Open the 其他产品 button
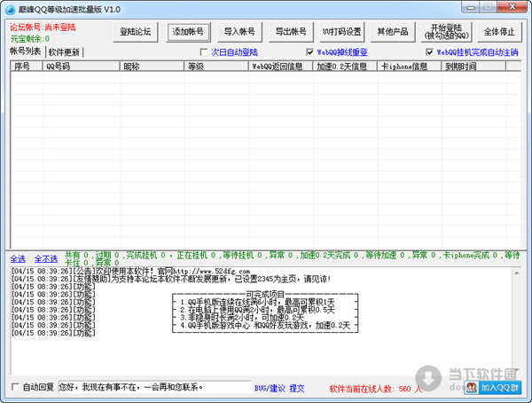This screenshot has height=403, width=532. tap(393, 32)
